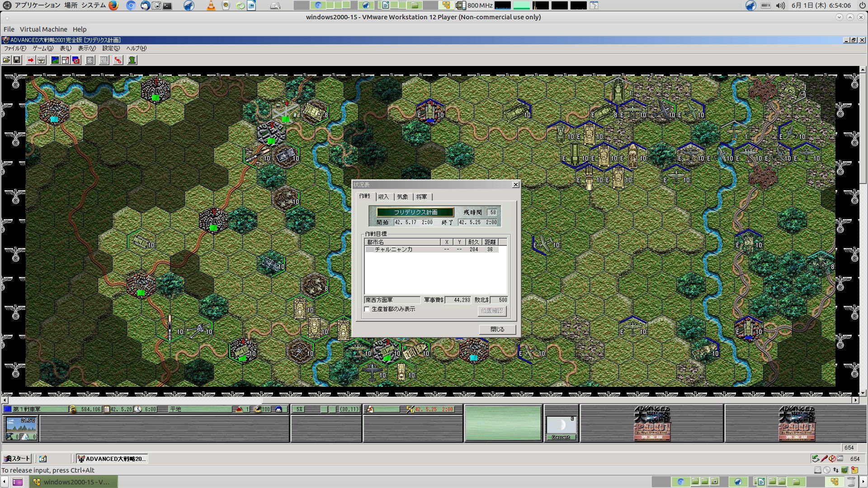Viewport: 868px width, 488px height.
Task: Open the screenshot camera tool in top panel
Action: (x=157, y=5)
